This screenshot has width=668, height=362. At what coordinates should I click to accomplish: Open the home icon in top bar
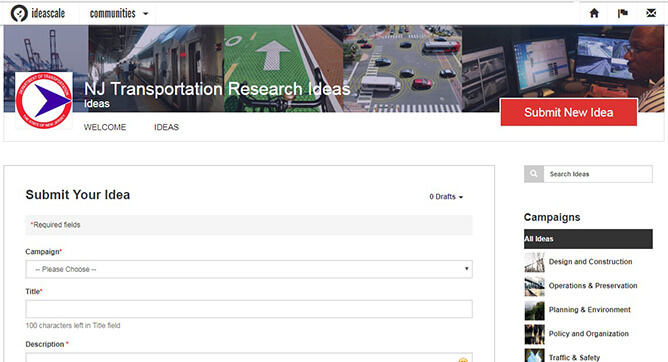594,13
